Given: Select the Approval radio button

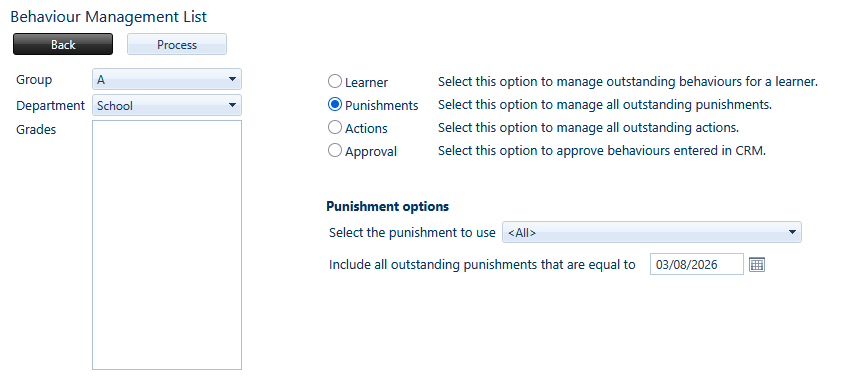Looking at the screenshot, I should (335, 150).
